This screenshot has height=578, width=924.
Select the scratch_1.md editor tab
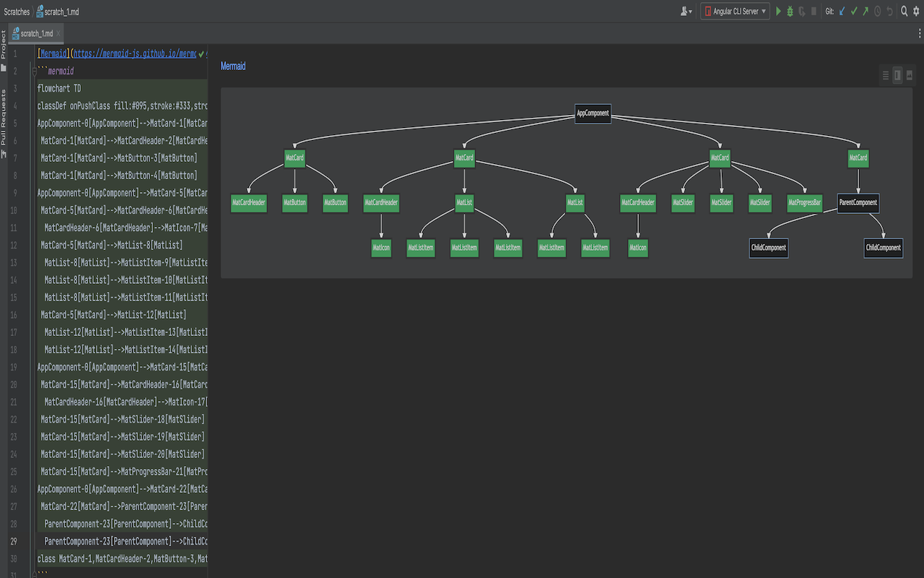coord(36,34)
